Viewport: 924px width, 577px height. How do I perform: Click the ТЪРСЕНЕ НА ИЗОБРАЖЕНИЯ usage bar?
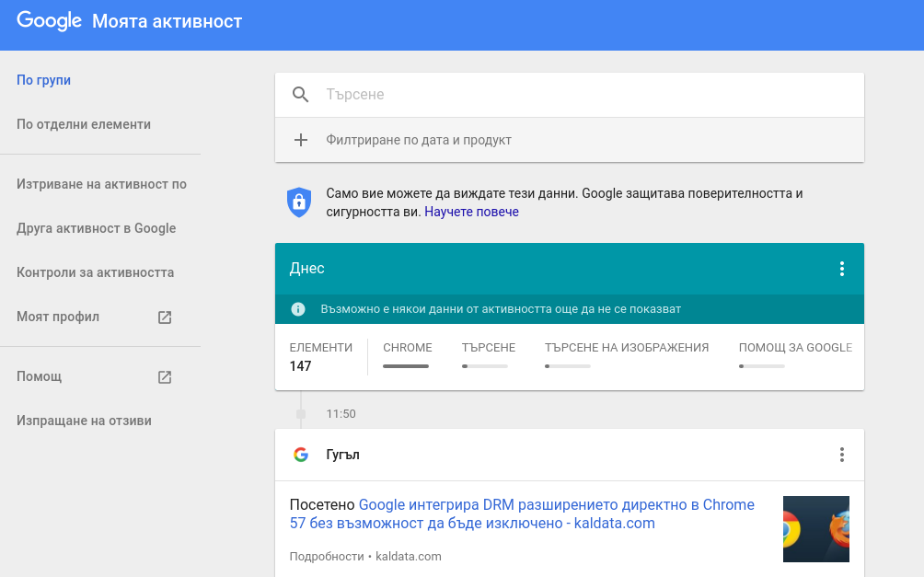[x=568, y=366]
